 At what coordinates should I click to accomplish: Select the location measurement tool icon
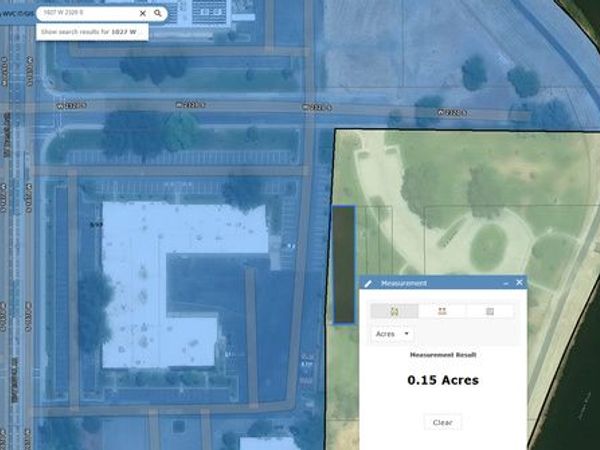click(490, 311)
